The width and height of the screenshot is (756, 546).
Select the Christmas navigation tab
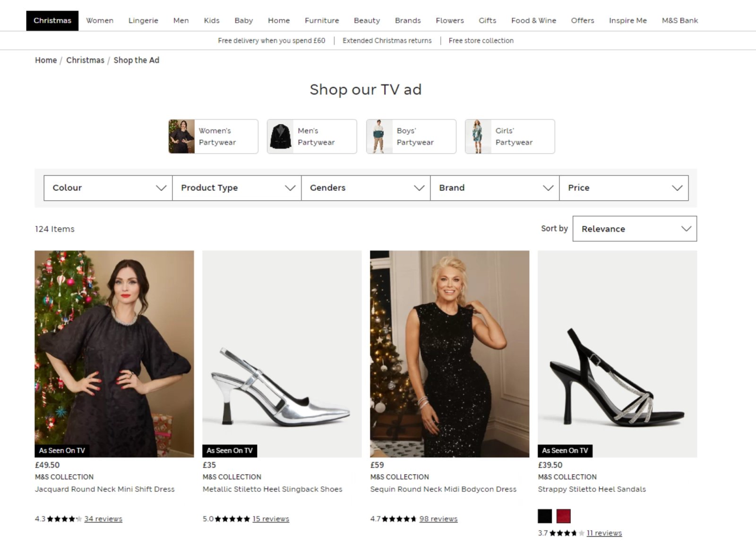52,20
